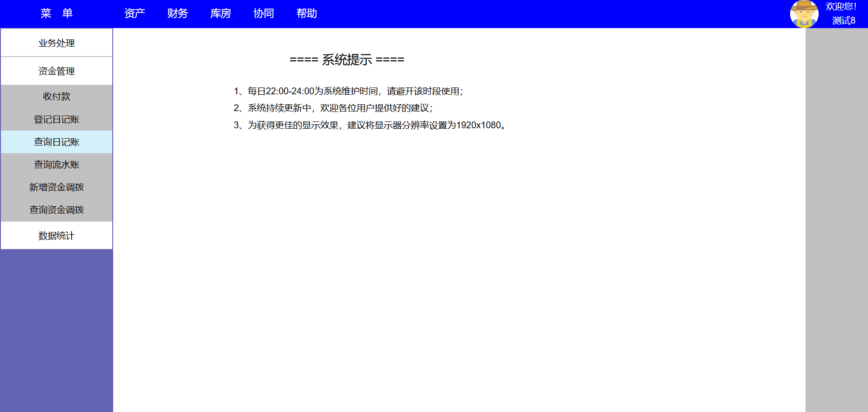Screen dimensions: 868x412
Task: Click the 欢迎您! greeting text
Action: click(841, 7)
